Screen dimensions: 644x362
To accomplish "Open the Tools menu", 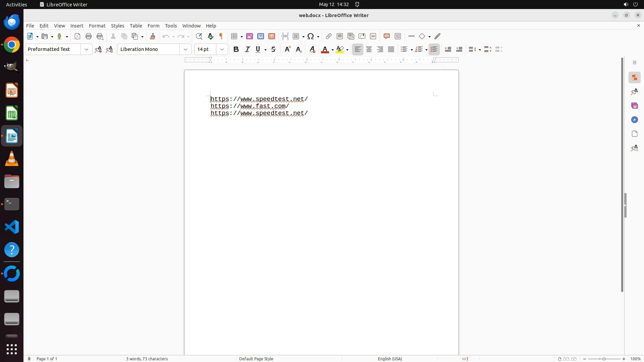I will [x=171, y=26].
